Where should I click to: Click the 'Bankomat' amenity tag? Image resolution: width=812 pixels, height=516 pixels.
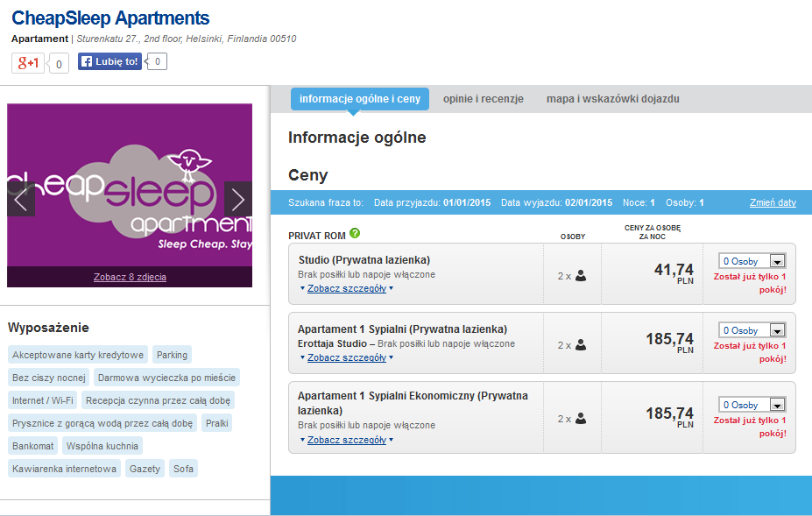point(32,446)
